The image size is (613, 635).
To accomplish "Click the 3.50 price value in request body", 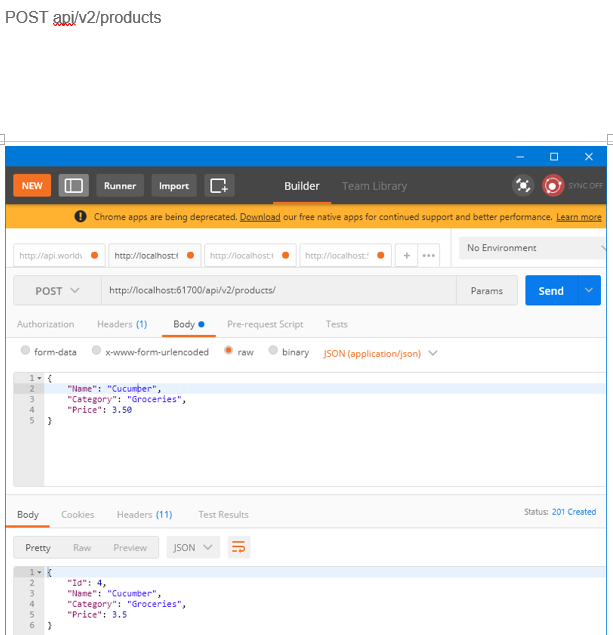I will [122, 410].
